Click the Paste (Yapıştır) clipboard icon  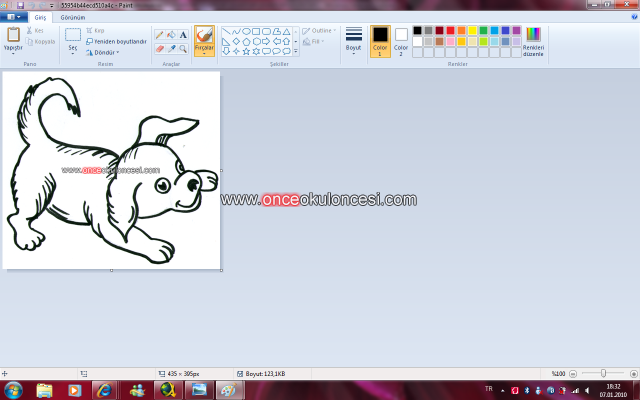13,35
